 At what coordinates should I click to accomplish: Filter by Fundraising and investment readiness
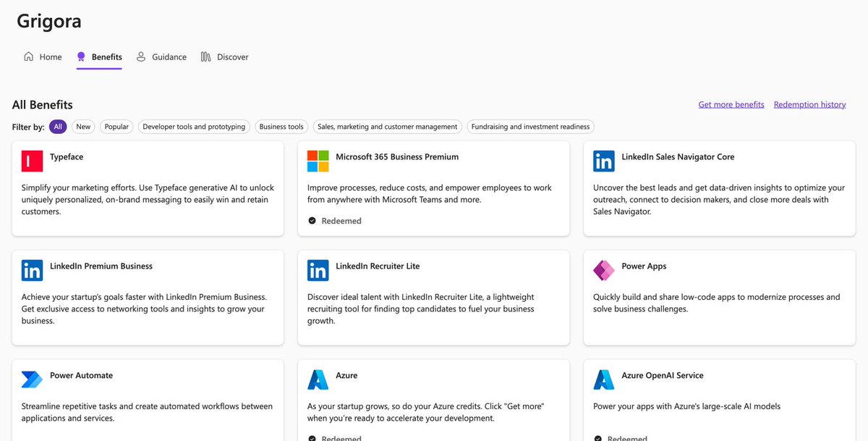[530, 127]
